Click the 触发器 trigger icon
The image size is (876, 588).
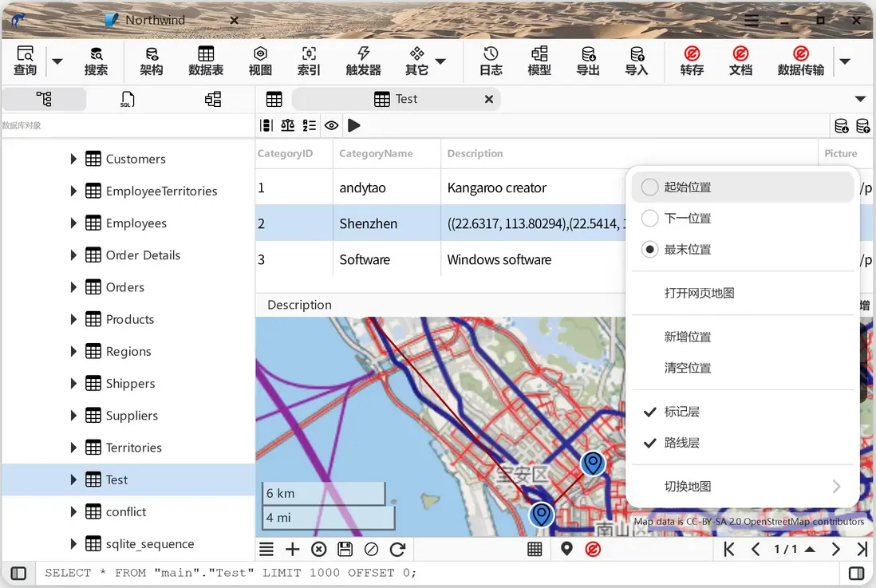(x=363, y=61)
